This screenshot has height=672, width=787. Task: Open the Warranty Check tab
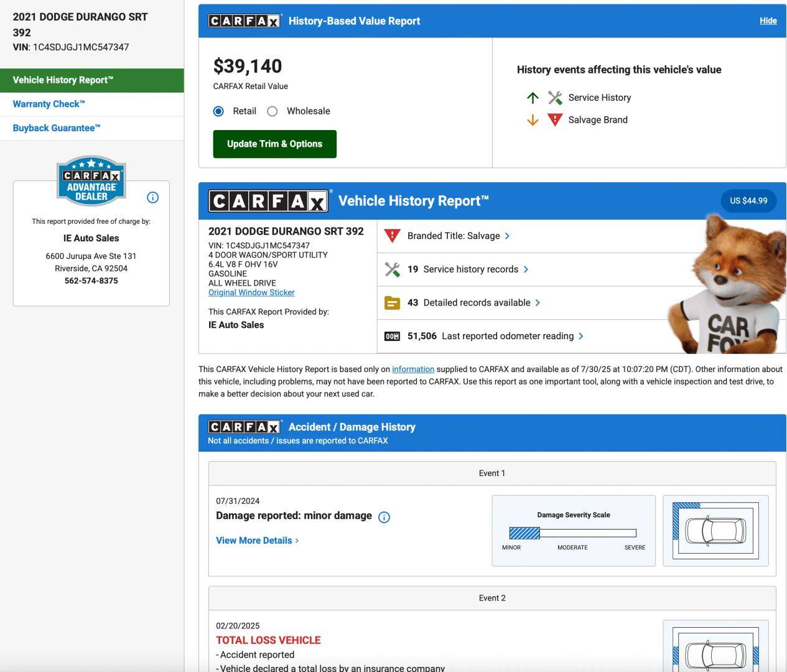point(92,104)
